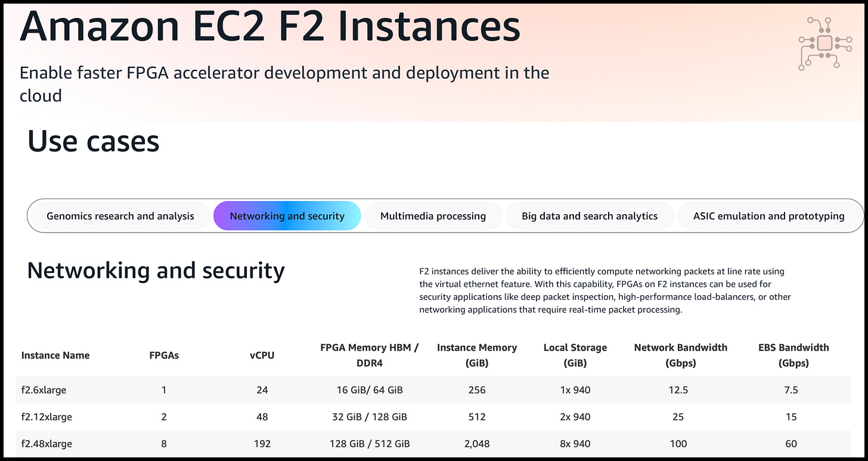Viewport: 868px width, 461px height.
Task: Click vCPU value 24
Action: click(262, 390)
